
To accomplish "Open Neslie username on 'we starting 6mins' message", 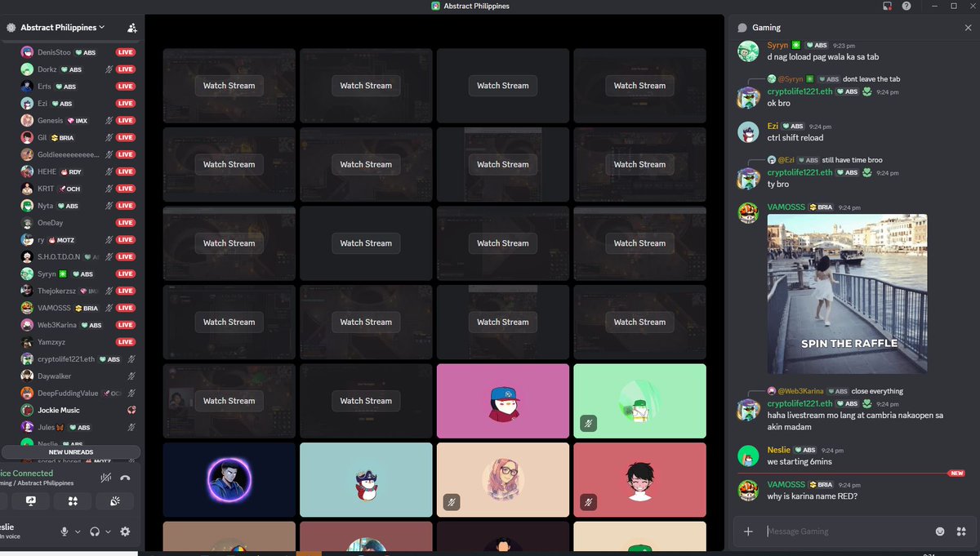I will (x=779, y=450).
